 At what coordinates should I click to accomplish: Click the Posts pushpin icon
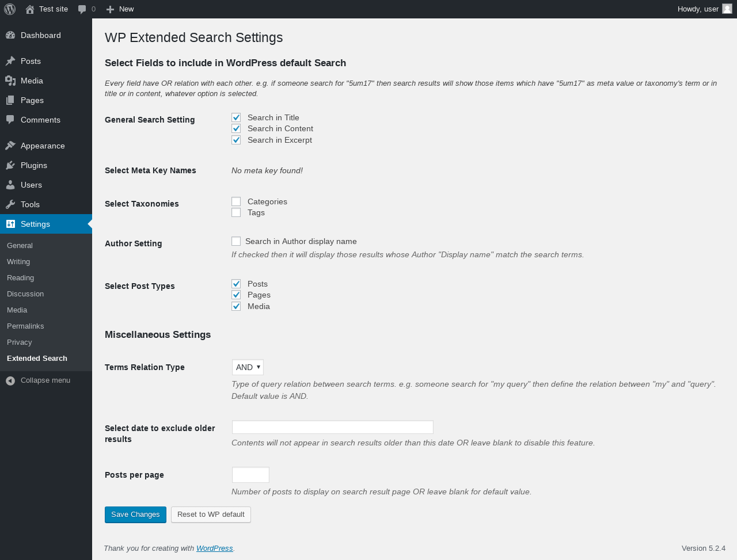click(10, 61)
